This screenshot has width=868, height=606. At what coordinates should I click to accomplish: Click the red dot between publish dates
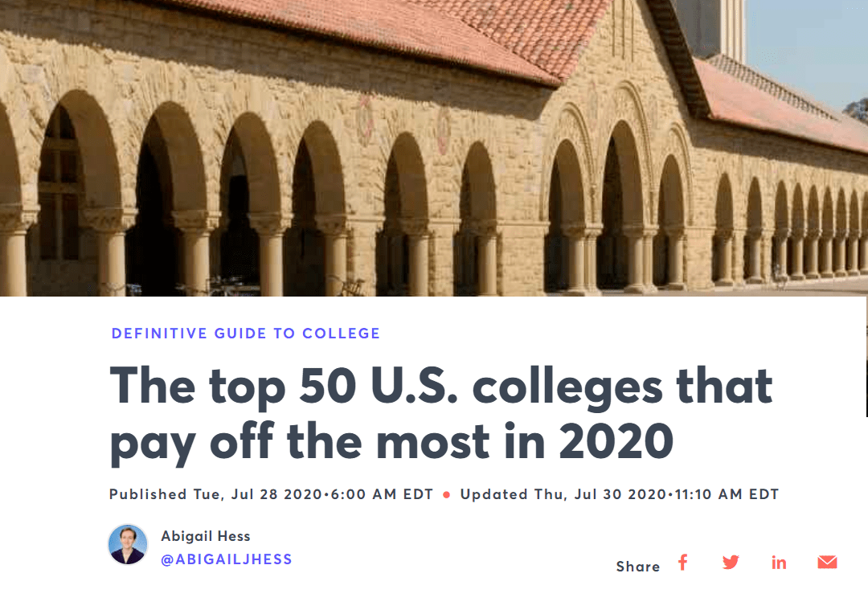447,495
